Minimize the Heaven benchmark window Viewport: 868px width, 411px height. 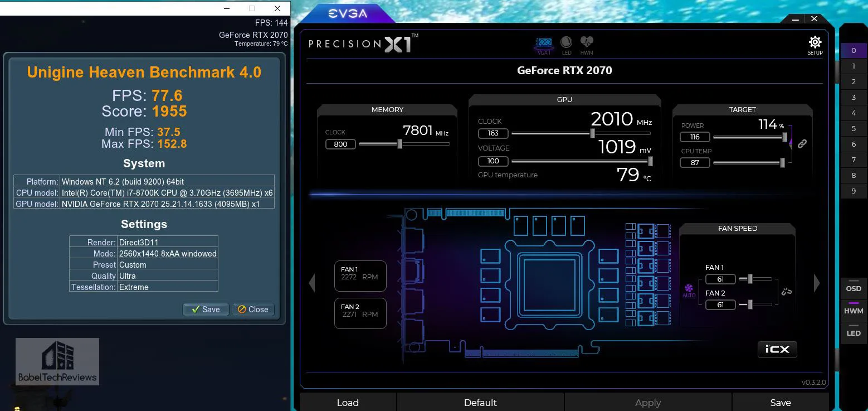(226, 8)
